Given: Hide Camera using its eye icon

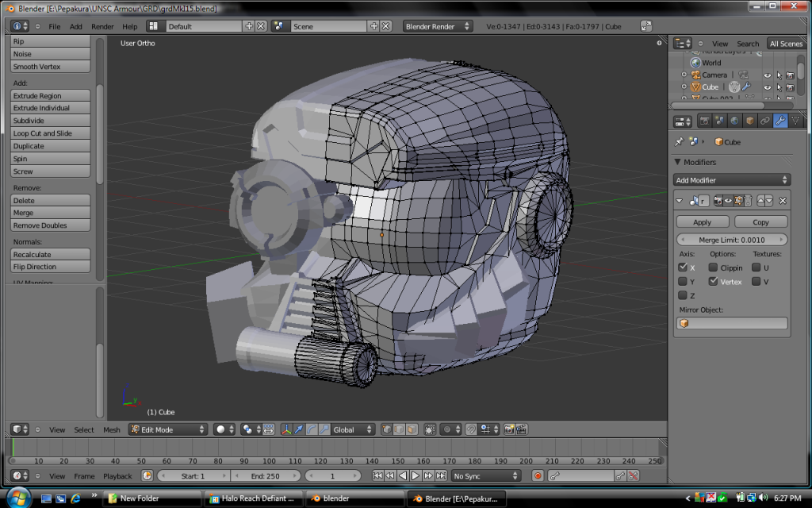Looking at the screenshot, I should point(768,75).
